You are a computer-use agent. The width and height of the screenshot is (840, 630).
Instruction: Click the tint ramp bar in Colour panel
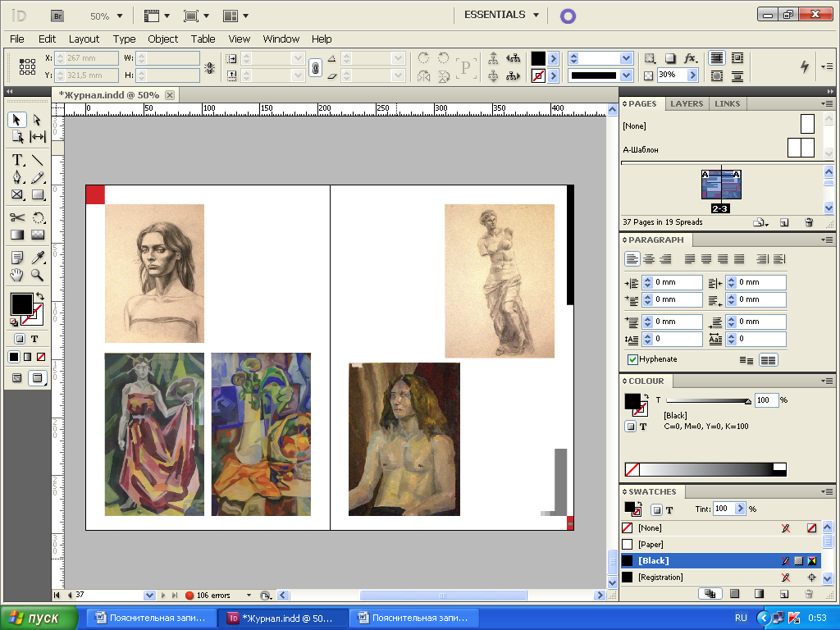(705, 469)
